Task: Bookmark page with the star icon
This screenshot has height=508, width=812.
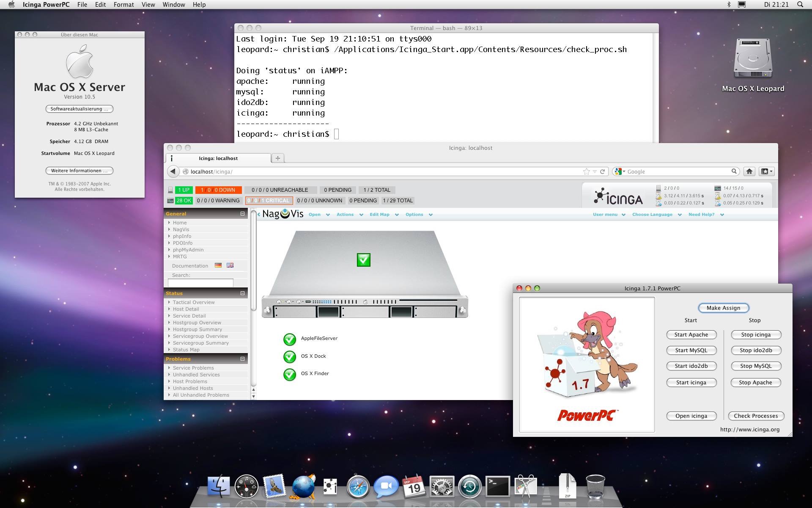Action: point(586,171)
